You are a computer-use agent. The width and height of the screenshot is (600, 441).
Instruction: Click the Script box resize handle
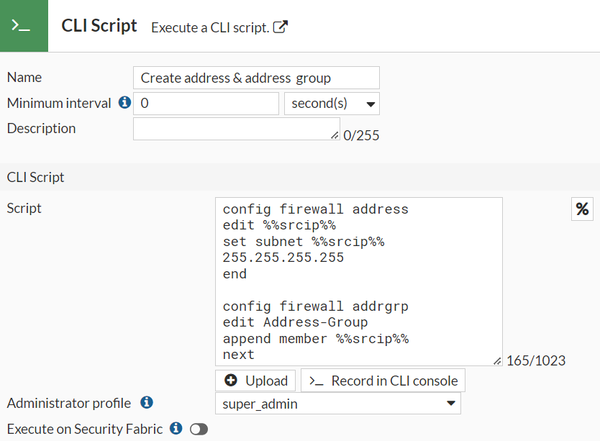click(497, 360)
